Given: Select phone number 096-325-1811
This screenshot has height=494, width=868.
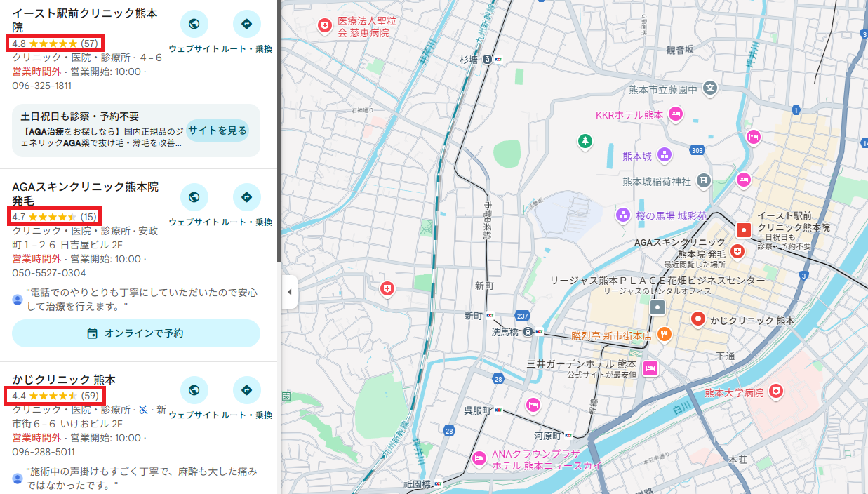Looking at the screenshot, I should (x=42, y=86).
